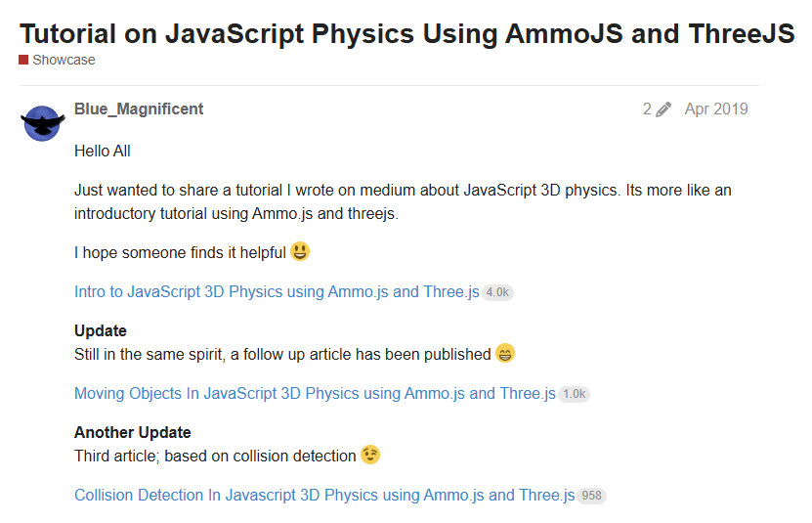
Task: Click the beaming face emoji after 'published'
Action: (505, 354)
